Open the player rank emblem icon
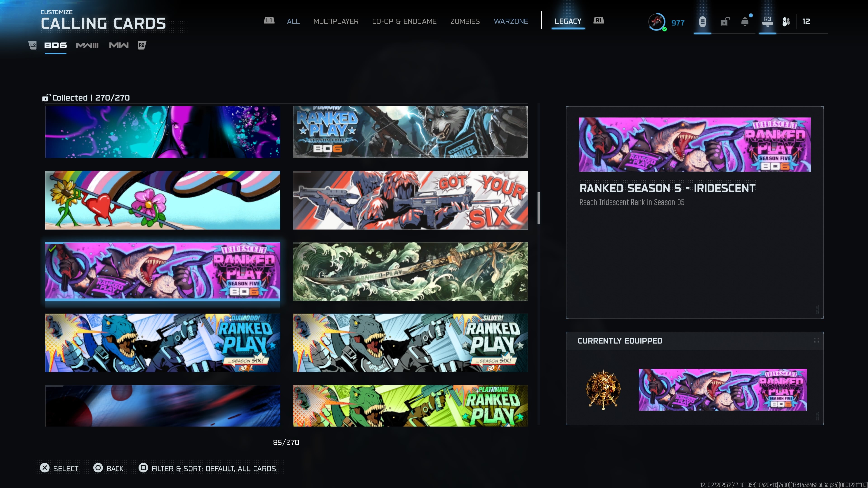Image resolution: width=868 pixels, height=488 pixels. point(656,22)
